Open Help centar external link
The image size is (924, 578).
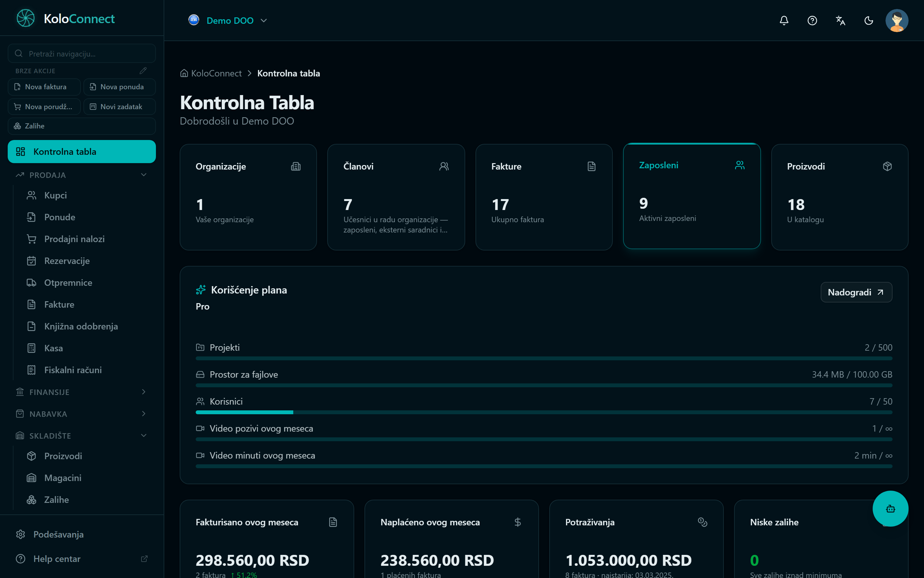(82, 559)
